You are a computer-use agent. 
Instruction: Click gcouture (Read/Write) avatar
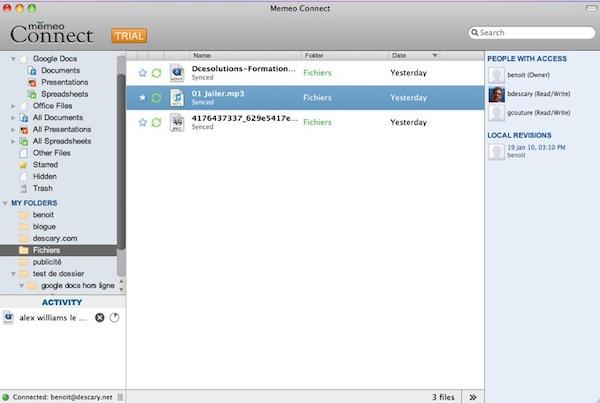point(496,113)
